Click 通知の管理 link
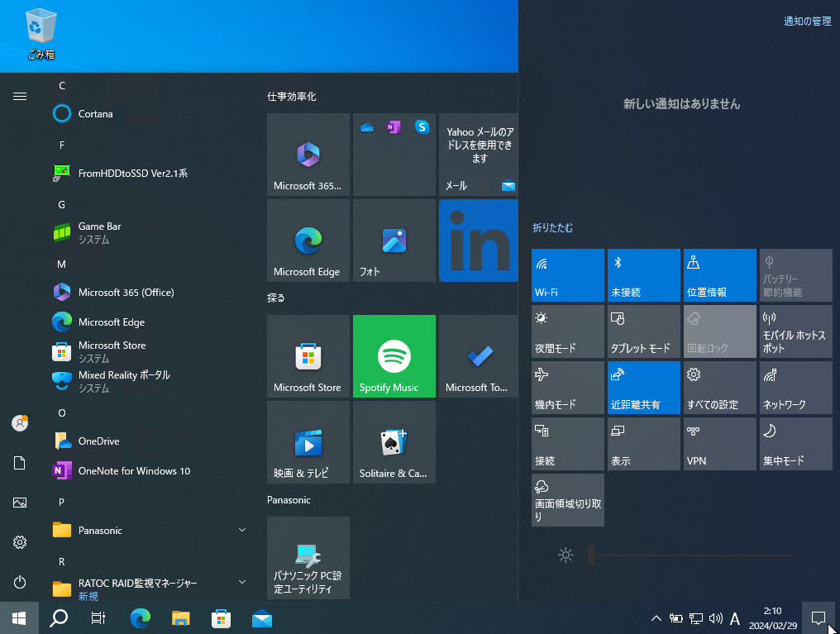The image size is (840, 634). [807, 21]
